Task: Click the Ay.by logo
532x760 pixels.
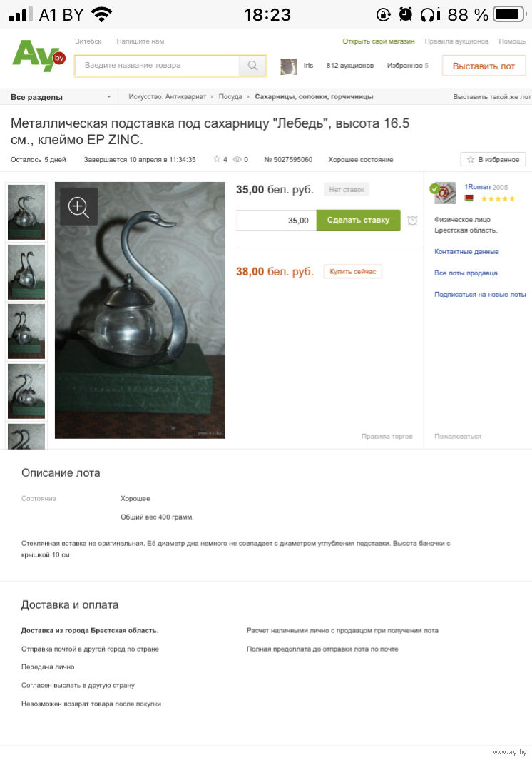Action: coord(39,56)
